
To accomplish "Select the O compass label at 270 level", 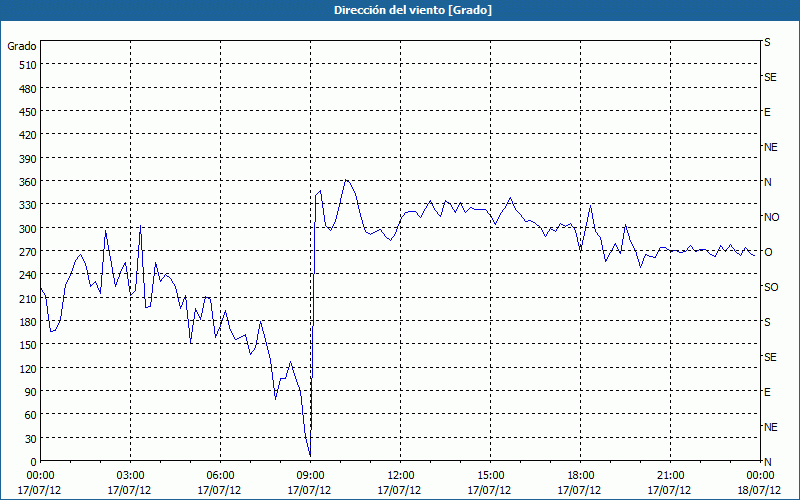I will click(768, 252).
